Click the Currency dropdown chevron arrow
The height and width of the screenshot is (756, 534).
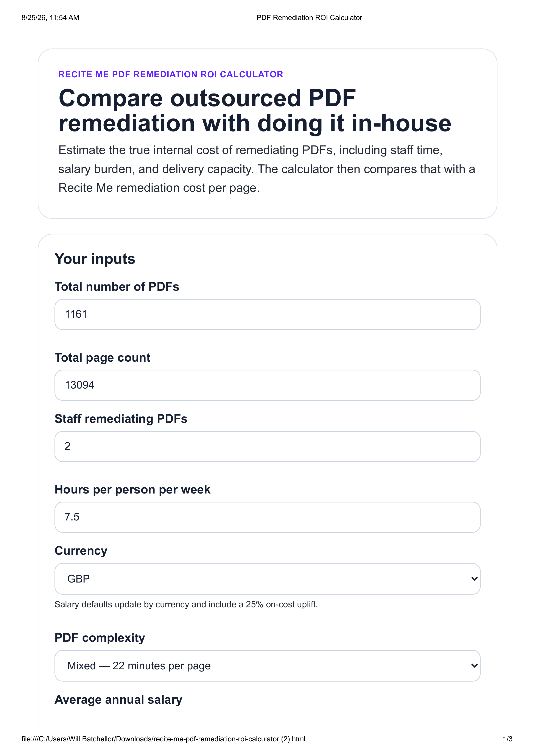click(x=474, y=578)
